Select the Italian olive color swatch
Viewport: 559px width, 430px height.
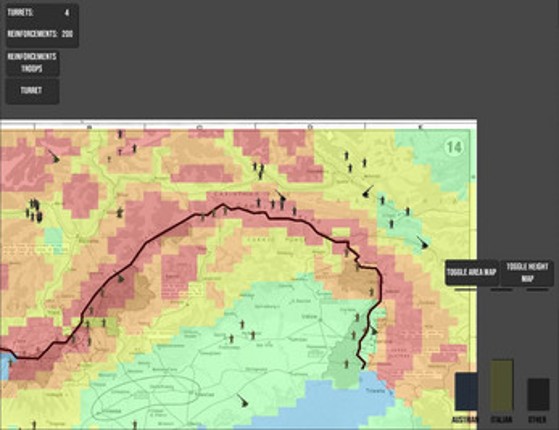502,385
